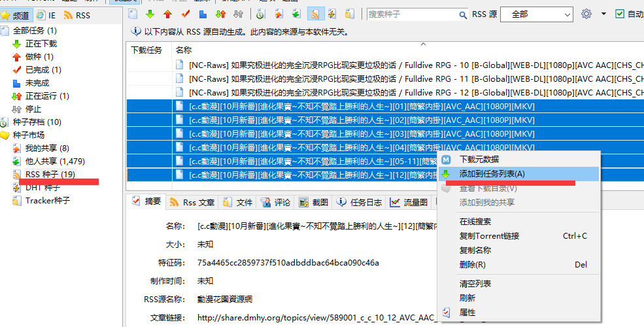Choose 复制Torrent链接 from context menu
This screenshot has width=644, height=327.
click(489, 236)
